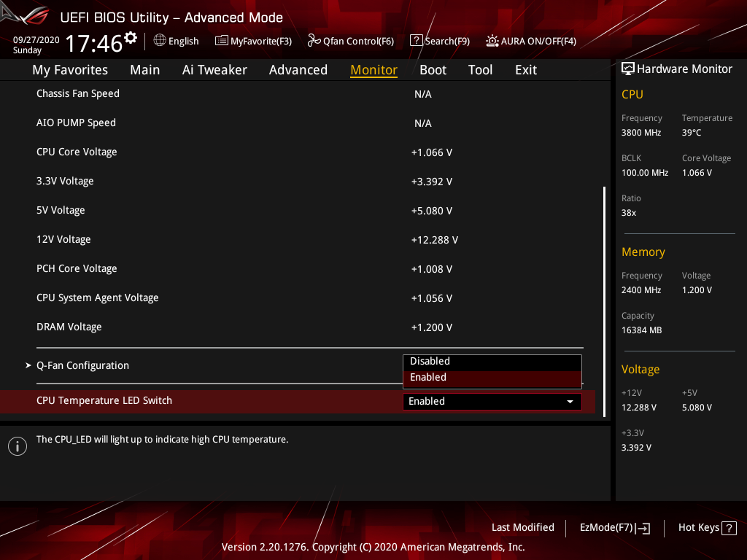Click the CPU section heading
The image size is (747, 560).
click(x=632, y=94)
